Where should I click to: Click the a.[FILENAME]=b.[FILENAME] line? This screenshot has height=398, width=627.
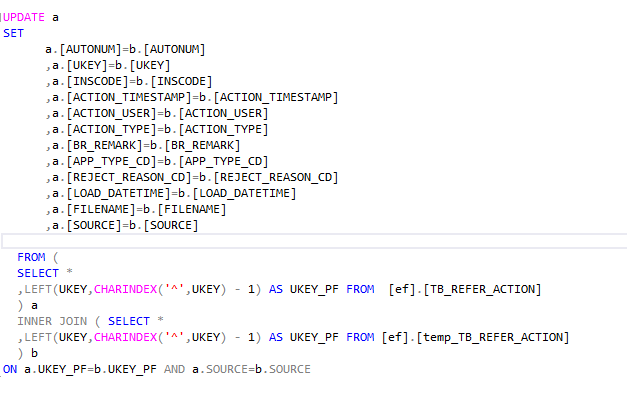[x=136, y=209]
